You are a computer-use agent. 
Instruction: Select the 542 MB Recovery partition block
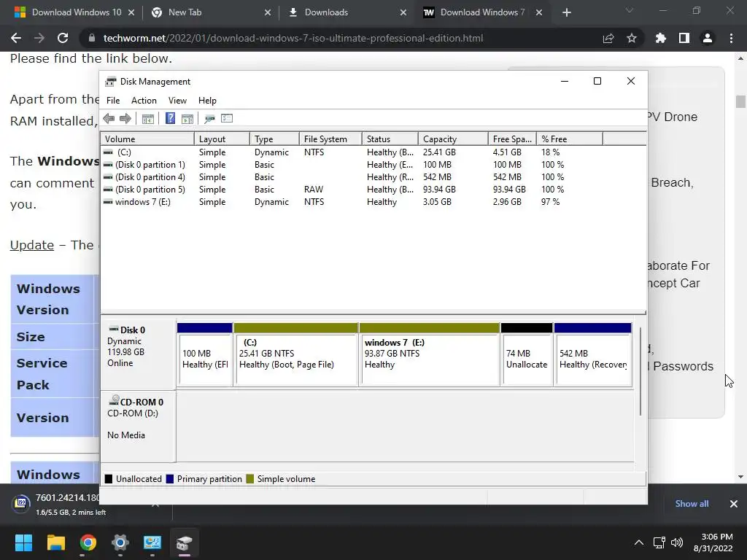593,354
